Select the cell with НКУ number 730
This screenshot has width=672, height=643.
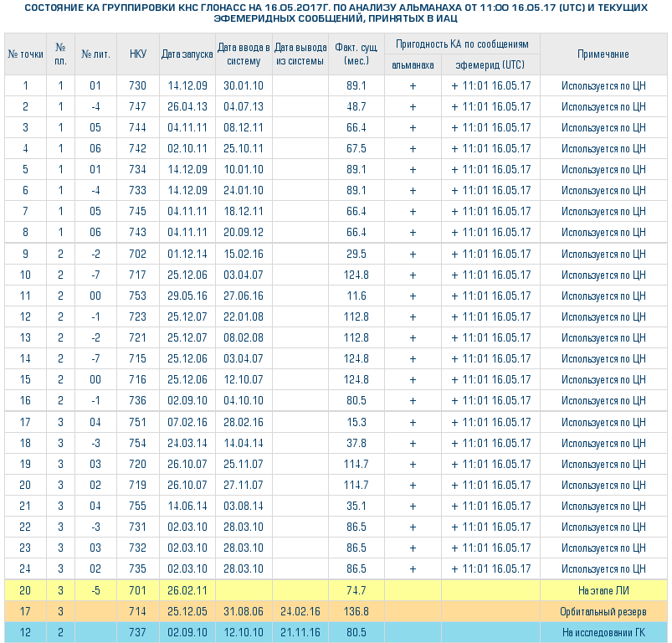coord(137,85)
